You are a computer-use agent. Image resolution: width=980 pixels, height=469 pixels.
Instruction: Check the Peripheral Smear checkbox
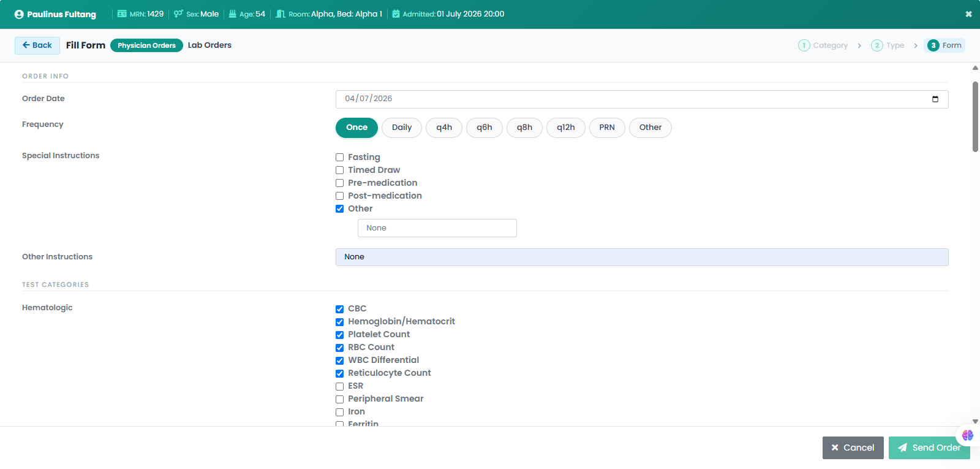pyautogui.click(x=339, y=399)
